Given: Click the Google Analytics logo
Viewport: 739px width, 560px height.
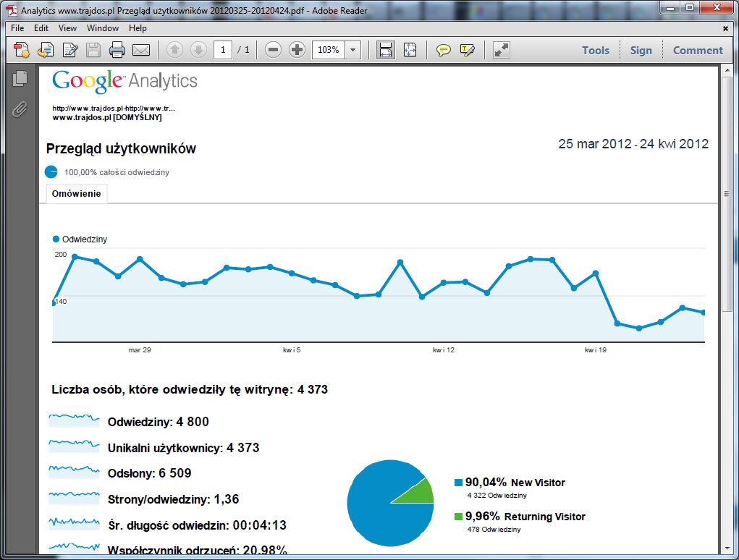Looking at the screenshot, I should tap(125, 82).
